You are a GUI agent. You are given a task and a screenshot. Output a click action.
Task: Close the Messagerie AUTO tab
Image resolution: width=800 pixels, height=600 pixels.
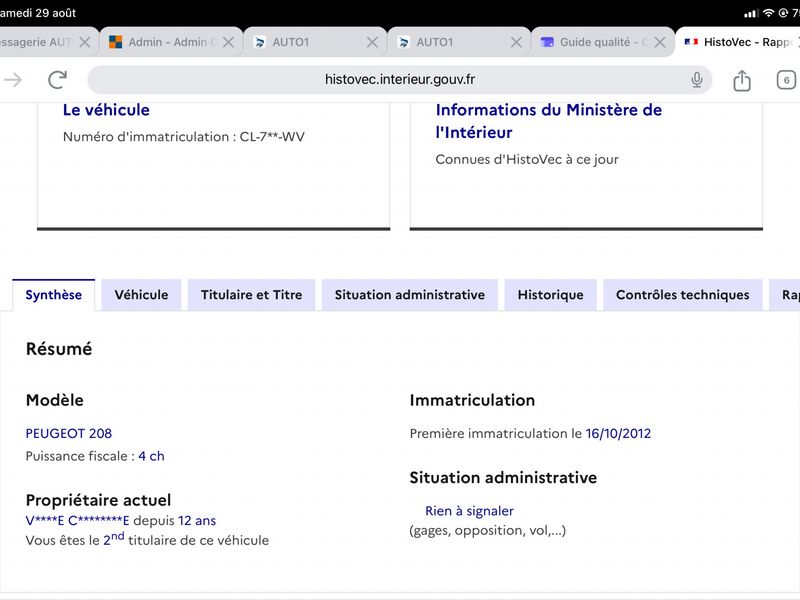(x=85, y=42)
